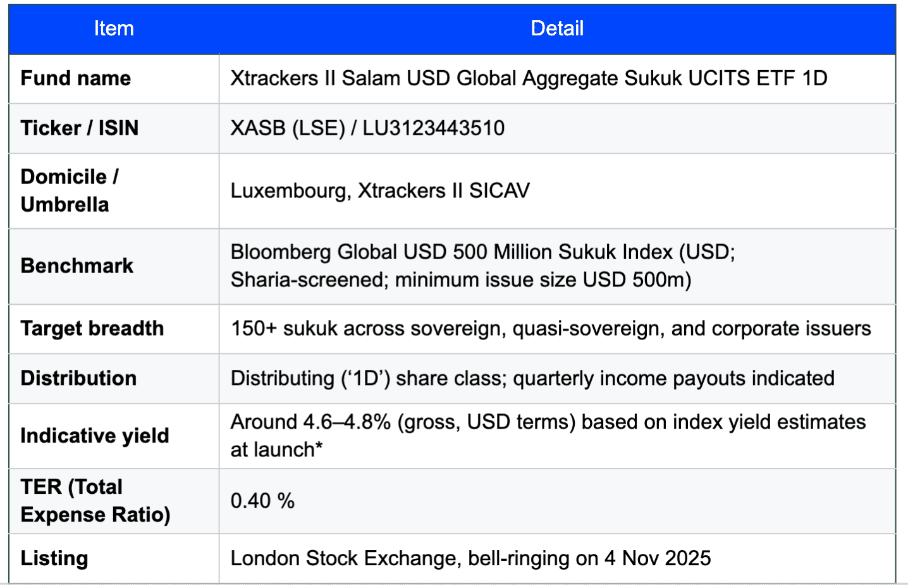This screenshot has height=588, width=908.
Task: Select the "Distribution" label cell
Action: click(78, 378)
